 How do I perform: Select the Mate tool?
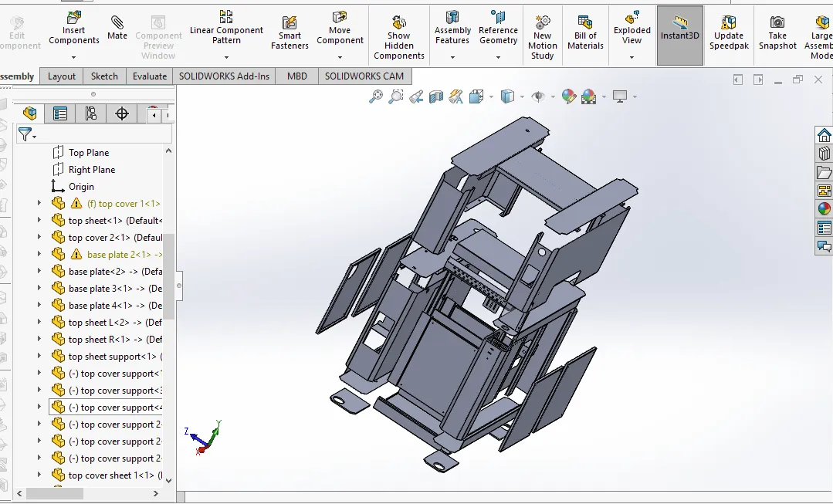click(117, 27)
